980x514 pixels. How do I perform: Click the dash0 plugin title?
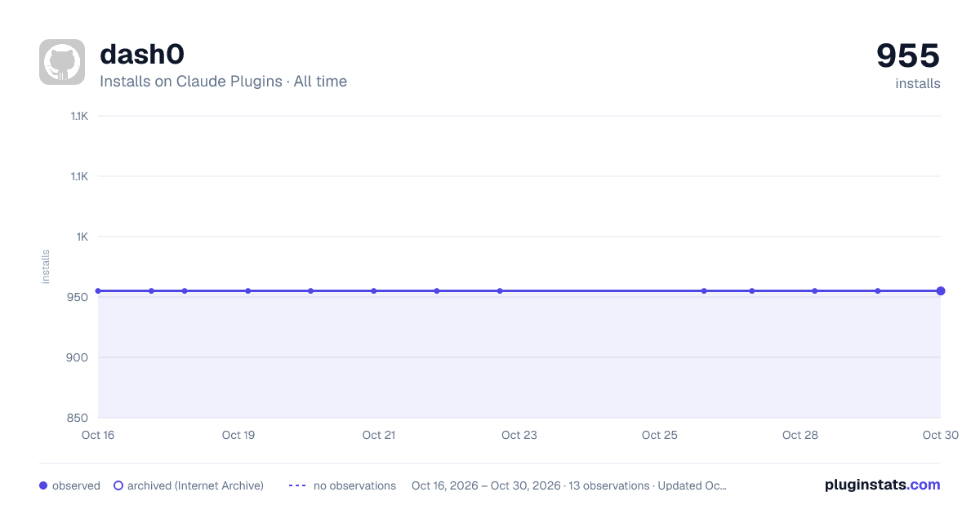pos(142,55)
